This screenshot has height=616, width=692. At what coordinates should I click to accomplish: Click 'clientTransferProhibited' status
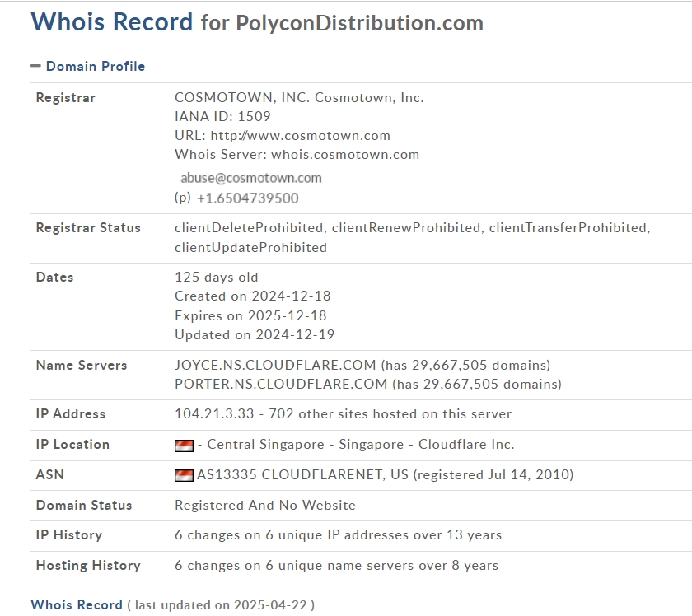[x=568, y=227]
